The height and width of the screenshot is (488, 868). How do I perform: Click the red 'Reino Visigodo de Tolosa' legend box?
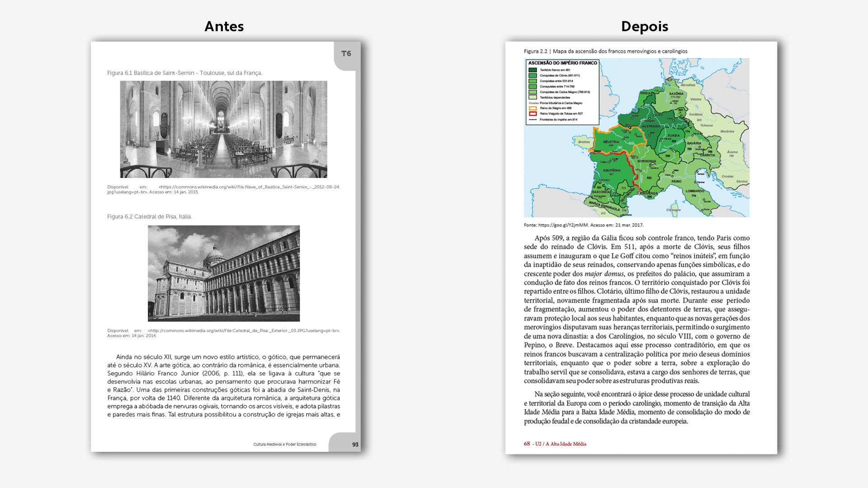533,114
